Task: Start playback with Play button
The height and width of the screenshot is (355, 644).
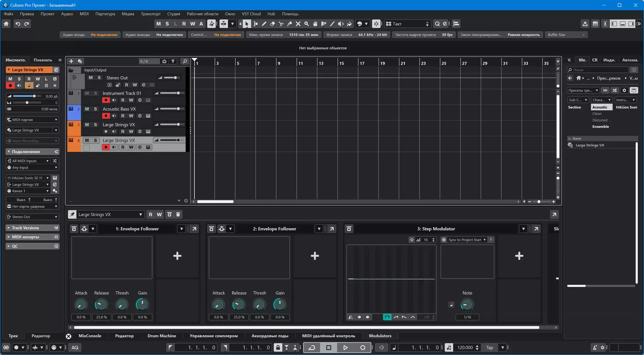Action: pos(345,347)
